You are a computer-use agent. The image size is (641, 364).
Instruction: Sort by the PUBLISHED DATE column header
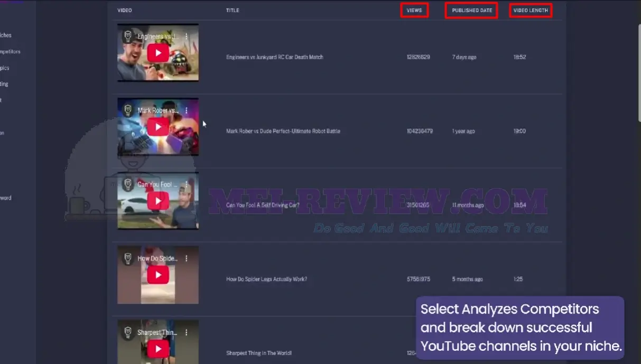coord(471,11)
